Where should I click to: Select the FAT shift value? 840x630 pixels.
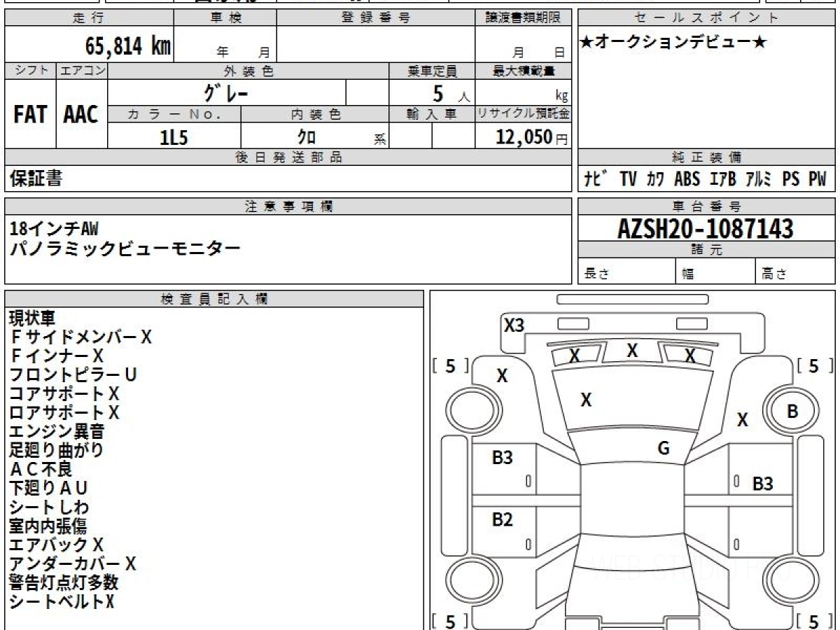click(30, 115)
